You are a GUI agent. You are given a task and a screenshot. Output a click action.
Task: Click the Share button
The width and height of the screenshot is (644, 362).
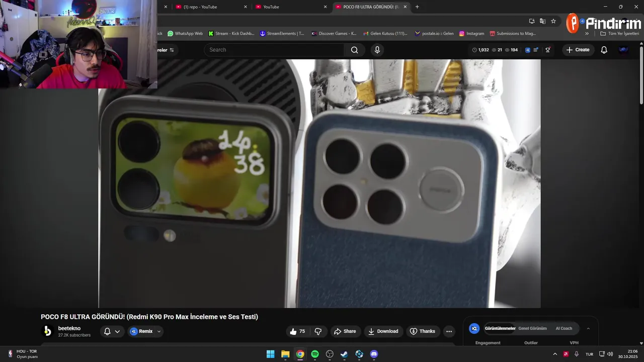345,331
